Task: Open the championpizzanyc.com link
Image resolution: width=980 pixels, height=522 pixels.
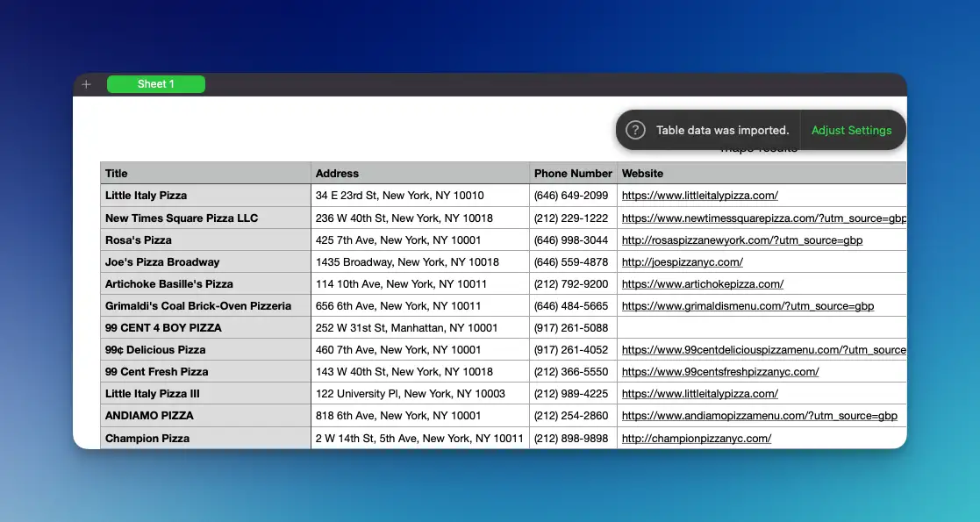Action: pos(697,439)
